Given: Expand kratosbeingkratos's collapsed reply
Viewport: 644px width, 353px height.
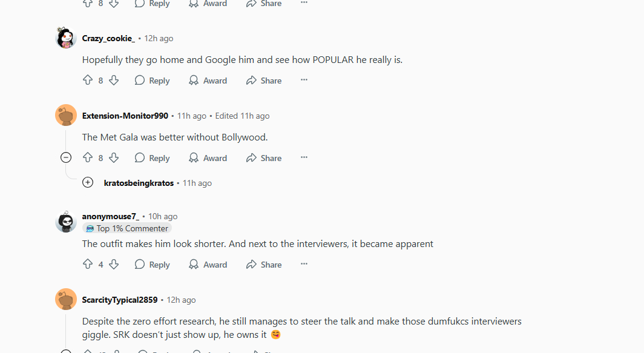Looking at the screenshot, I should click(x=88, y=182).
